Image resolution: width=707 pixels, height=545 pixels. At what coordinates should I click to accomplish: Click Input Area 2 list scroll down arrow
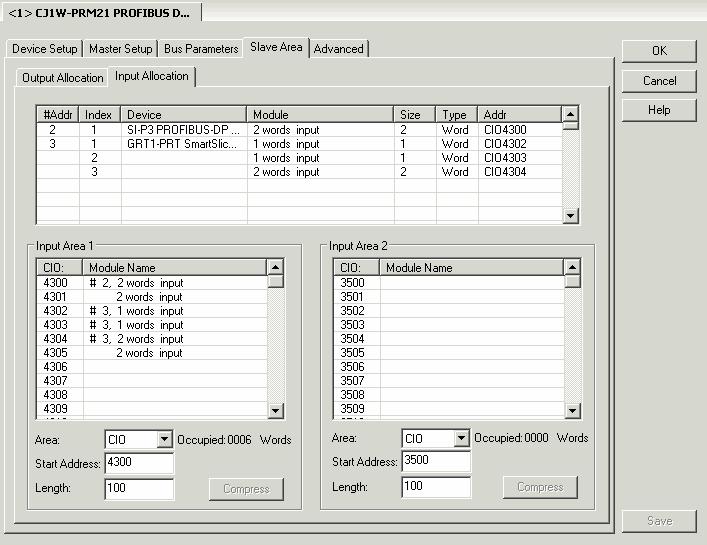click(572, 411)
